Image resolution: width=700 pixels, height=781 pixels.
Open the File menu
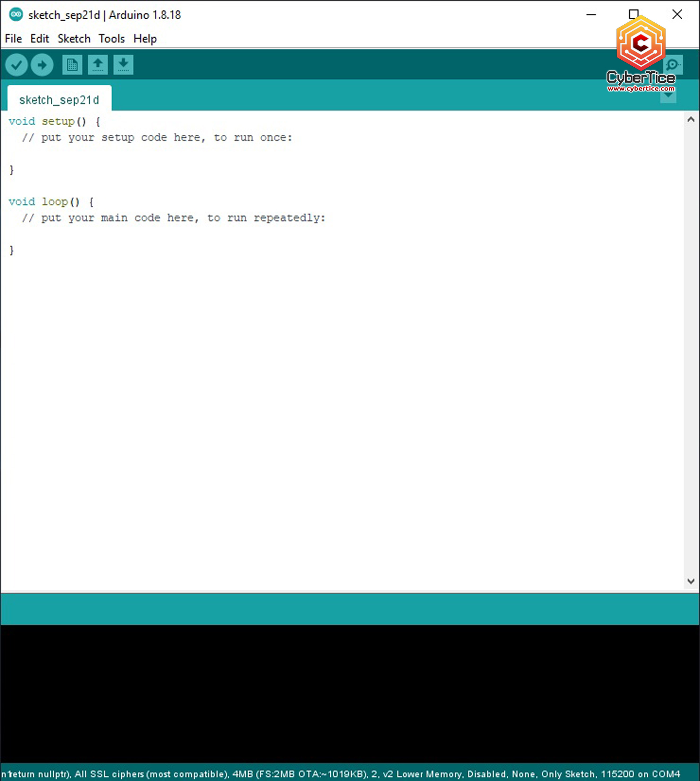pyautogui.click(x=13, y=39)
